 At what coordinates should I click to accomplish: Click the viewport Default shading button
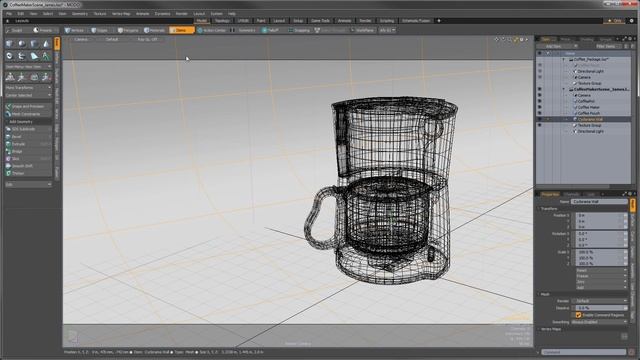click(x=112, y=40)
